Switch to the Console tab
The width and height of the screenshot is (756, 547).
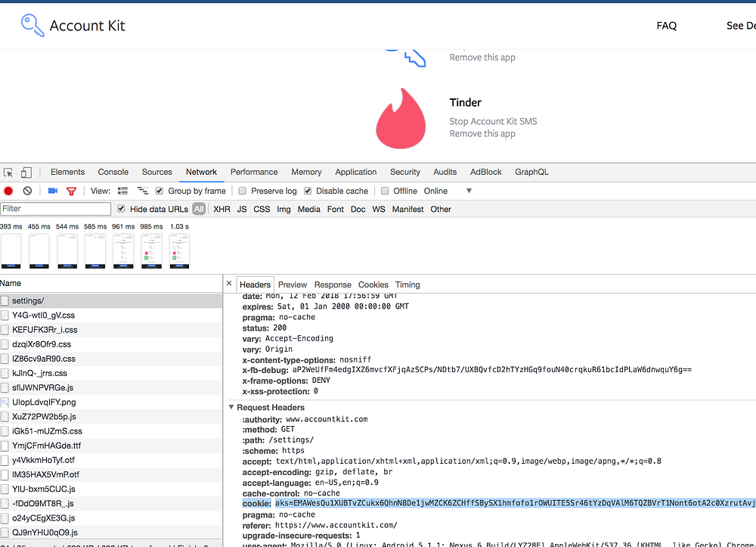[x=113, y=172]
